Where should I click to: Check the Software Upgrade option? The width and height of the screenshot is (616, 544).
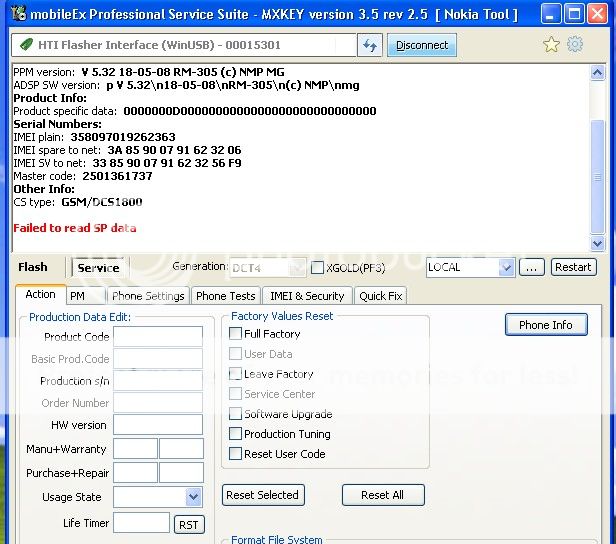(235, 414)
